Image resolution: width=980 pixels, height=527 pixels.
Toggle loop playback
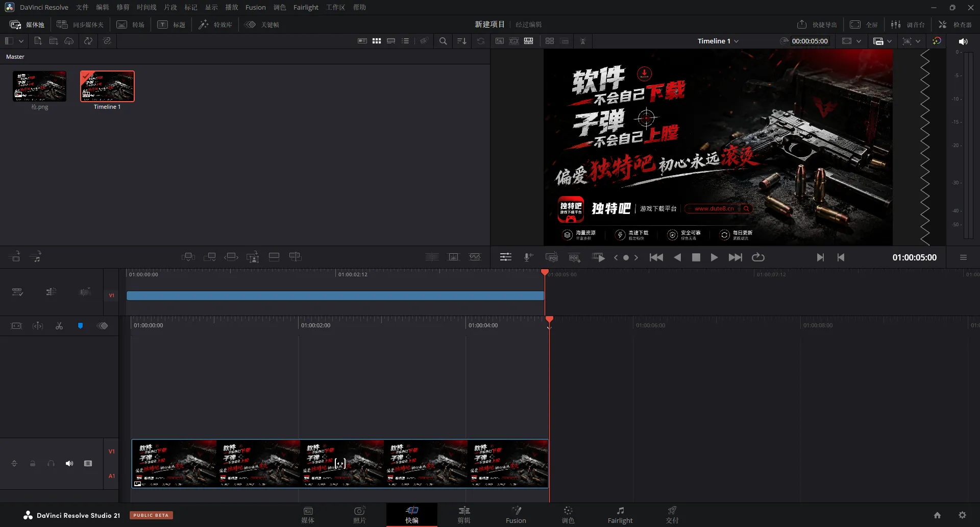758,257
